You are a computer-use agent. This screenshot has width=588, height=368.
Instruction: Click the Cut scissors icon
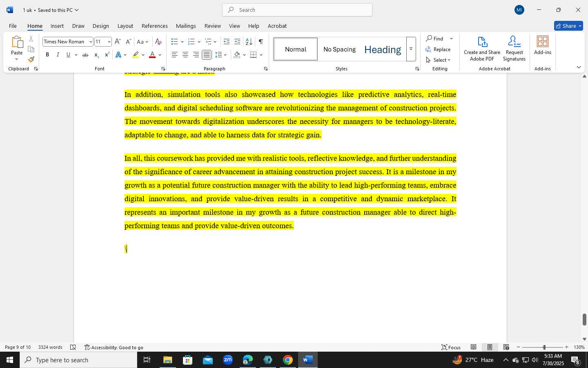pyautogui.click(x=31, y=39)
